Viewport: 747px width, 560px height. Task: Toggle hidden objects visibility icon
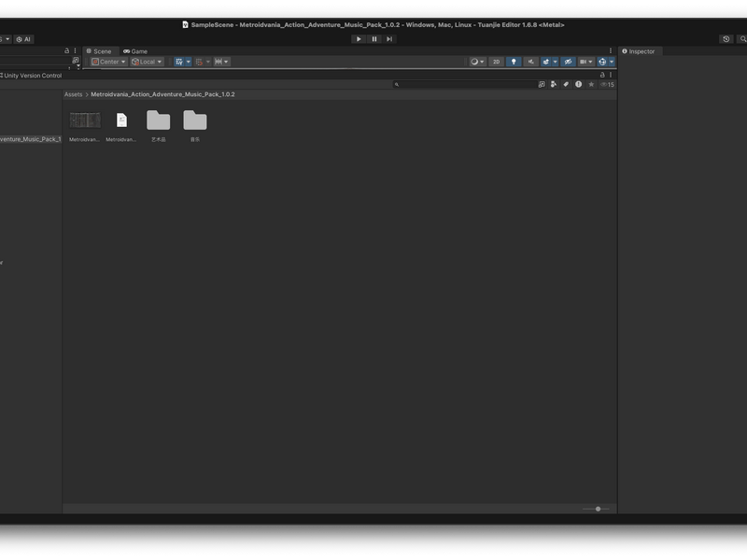568,62
